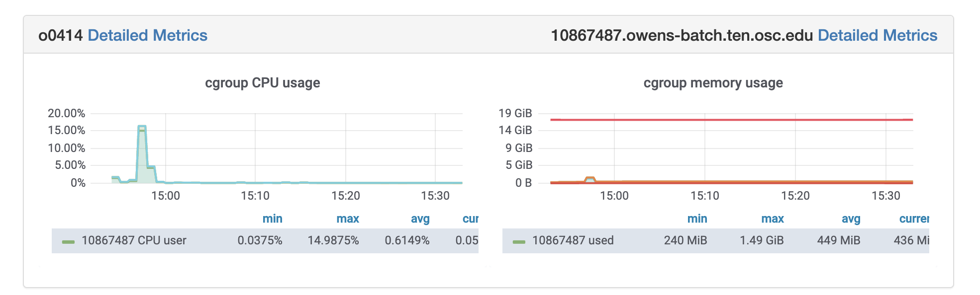Sort the memory usage legend by max

tap(772, 219)
